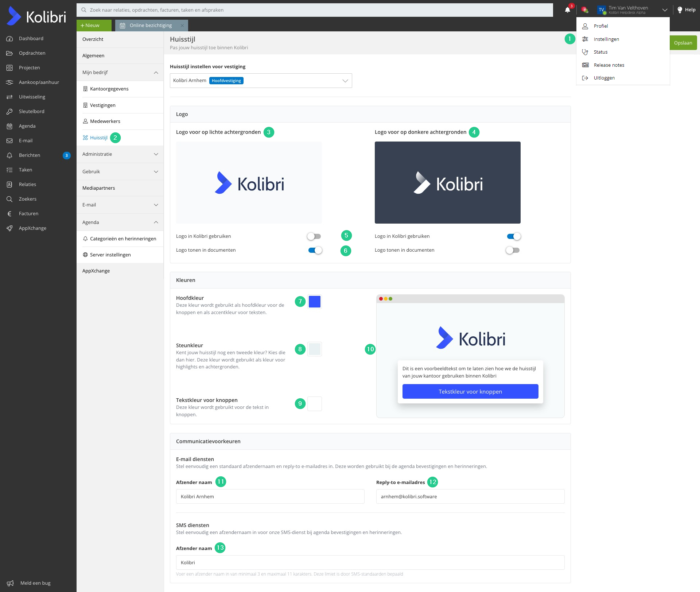The width and height of the screenshot is (700, 592).
Task: Click the SMS Afzender naam field Kolibri
Action: [370, 562]
